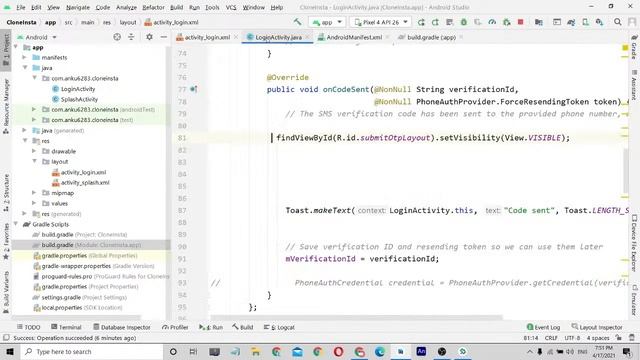Collapse the java folder node
This screenshot has height=360, width=640.
[x=25, y=68]
